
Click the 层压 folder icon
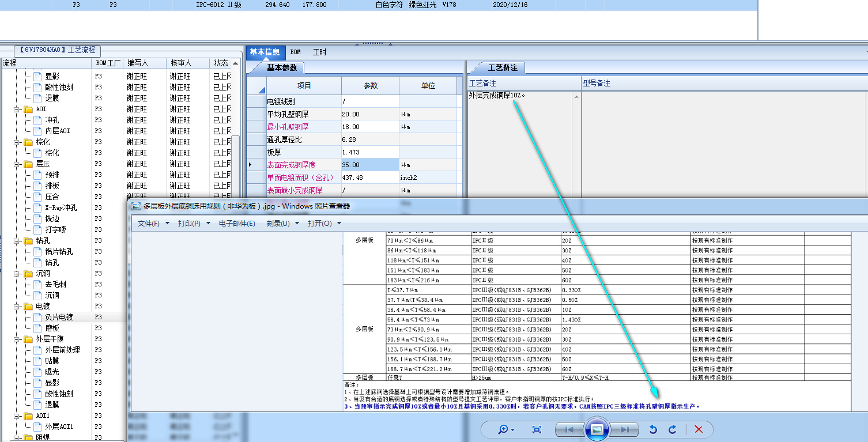28,164
